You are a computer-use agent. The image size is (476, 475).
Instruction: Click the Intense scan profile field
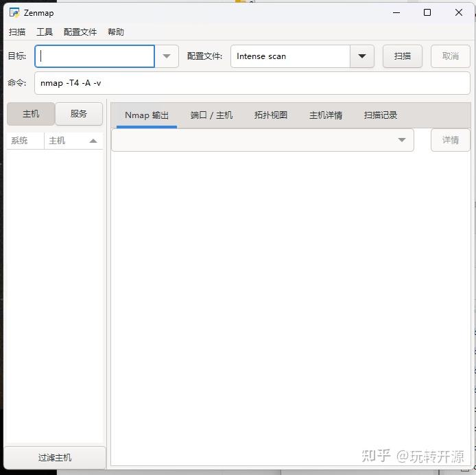[x=290, y=56]
